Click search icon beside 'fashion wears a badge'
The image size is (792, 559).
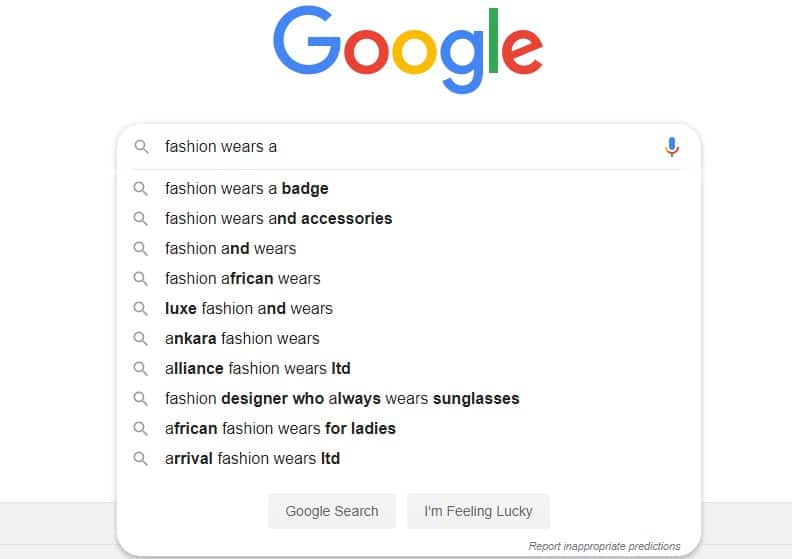point(141,188)
